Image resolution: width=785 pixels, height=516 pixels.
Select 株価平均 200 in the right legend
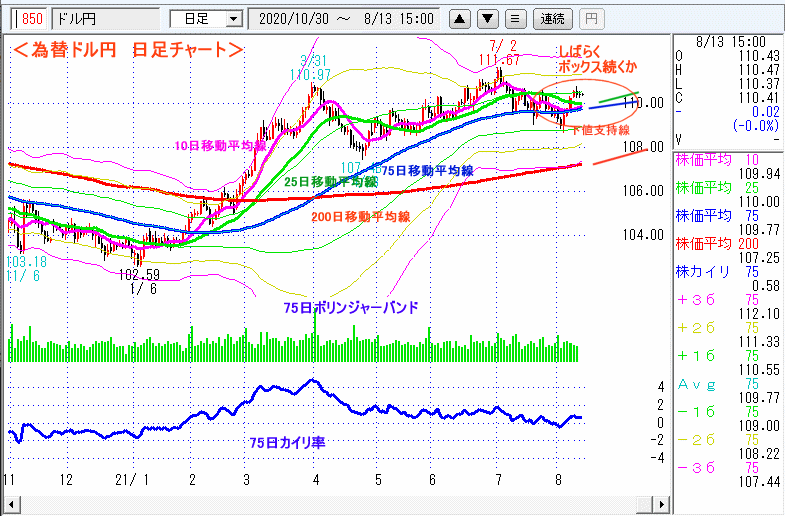point(726,243)
